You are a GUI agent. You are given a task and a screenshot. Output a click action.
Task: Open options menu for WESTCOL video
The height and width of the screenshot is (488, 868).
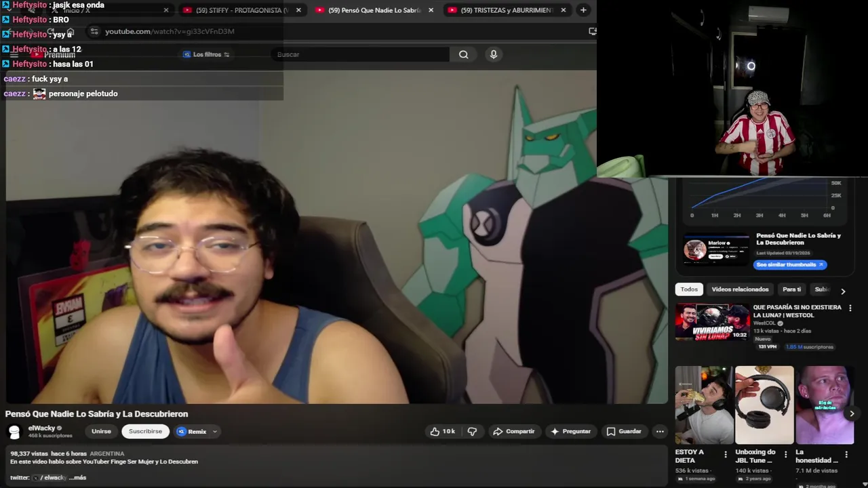tap(850, 308)
